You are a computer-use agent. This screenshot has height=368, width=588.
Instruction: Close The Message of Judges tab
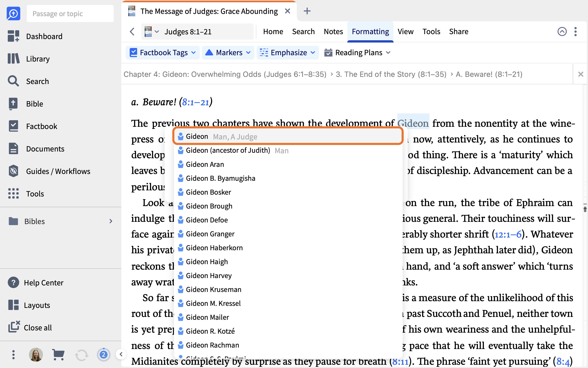[287, 11]
